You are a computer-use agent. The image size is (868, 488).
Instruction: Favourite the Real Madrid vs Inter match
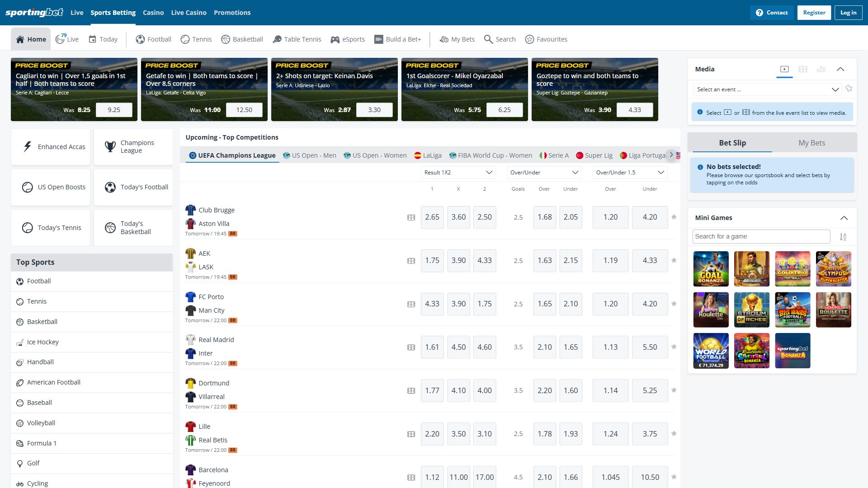674,347
